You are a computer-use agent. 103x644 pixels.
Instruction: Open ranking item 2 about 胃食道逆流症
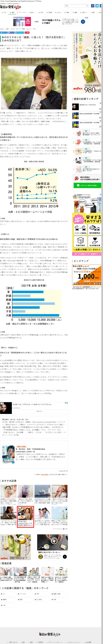tap(87, 143)
